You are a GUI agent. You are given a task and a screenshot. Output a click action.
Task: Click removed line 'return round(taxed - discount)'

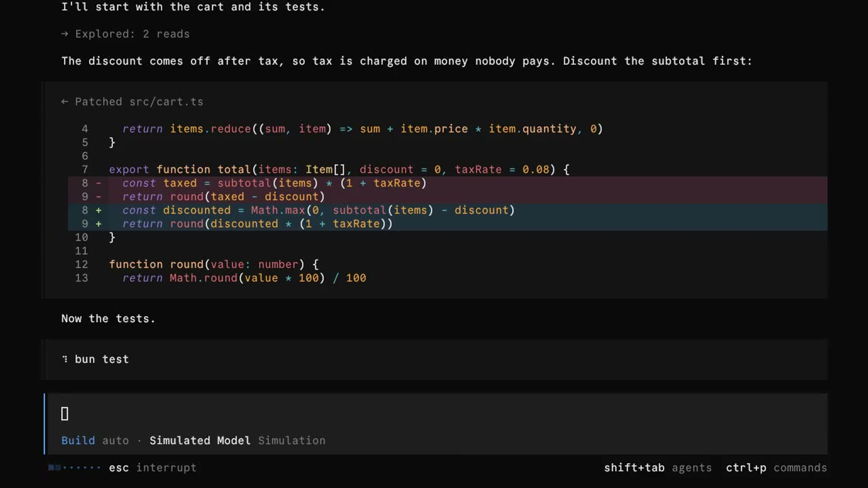[x=448, y=197]
